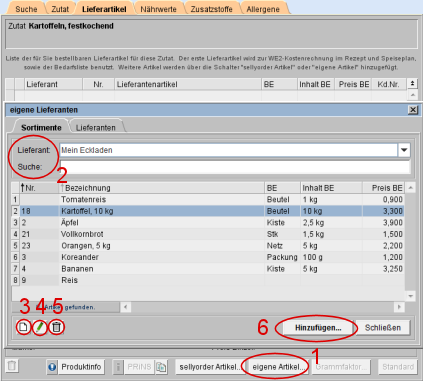The height and width of the screenshot is (381, 423).
Task: Open the Zusatzstoffe tab
Action: click(x=211, y=9)
